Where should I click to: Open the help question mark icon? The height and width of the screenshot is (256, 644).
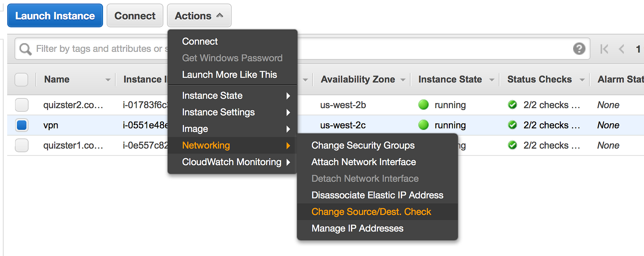(579, 49)
